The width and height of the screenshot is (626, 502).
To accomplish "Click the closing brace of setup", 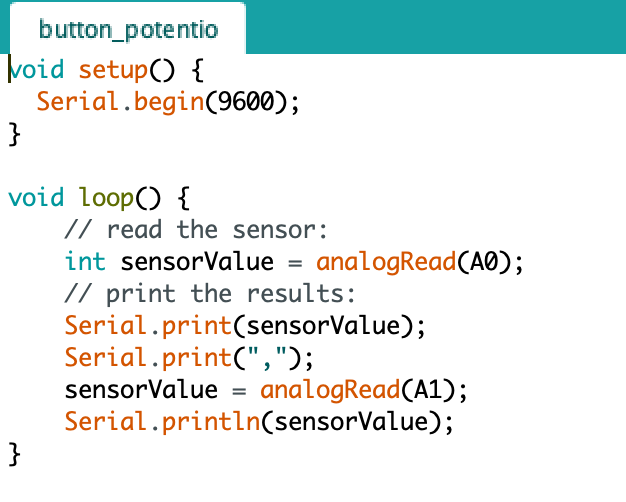I will pos(14,134).
